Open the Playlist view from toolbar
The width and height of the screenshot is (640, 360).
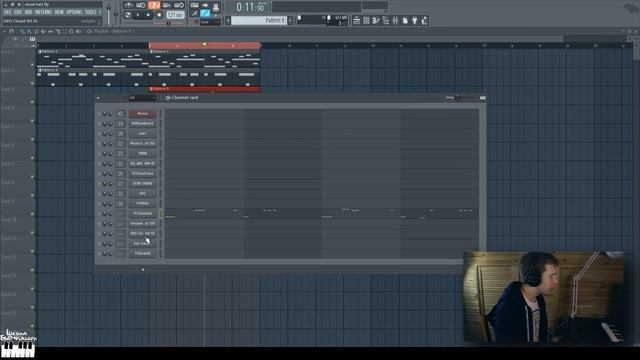pyautogui.click(x=356, y=20)
